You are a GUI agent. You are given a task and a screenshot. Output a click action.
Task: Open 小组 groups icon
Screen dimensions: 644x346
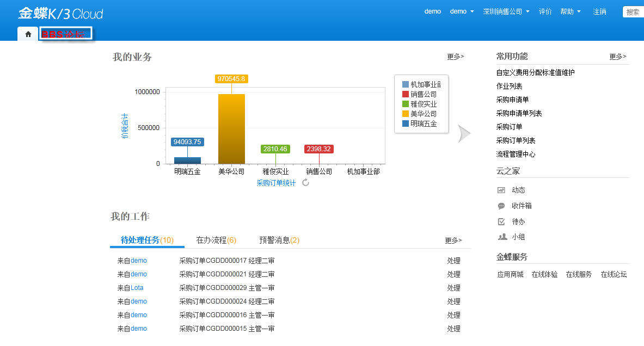(x=502, y=237)
